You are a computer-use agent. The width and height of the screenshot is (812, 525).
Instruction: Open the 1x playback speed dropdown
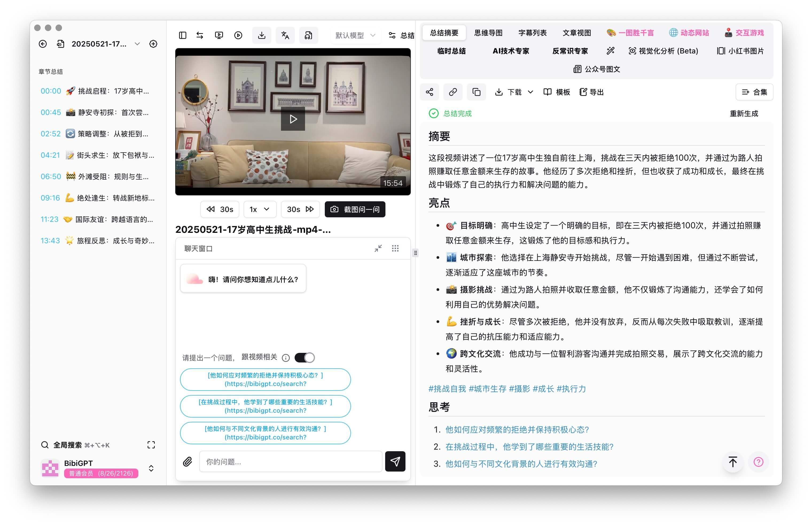point(260,209)
